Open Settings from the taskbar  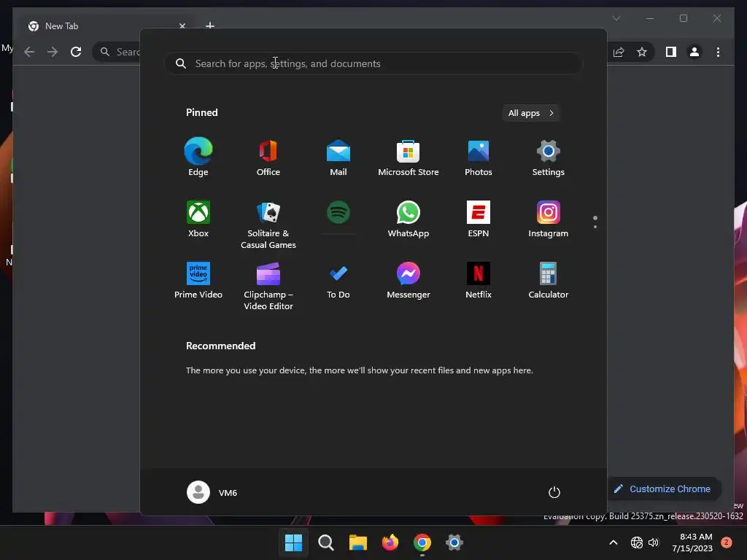point(454,542)
